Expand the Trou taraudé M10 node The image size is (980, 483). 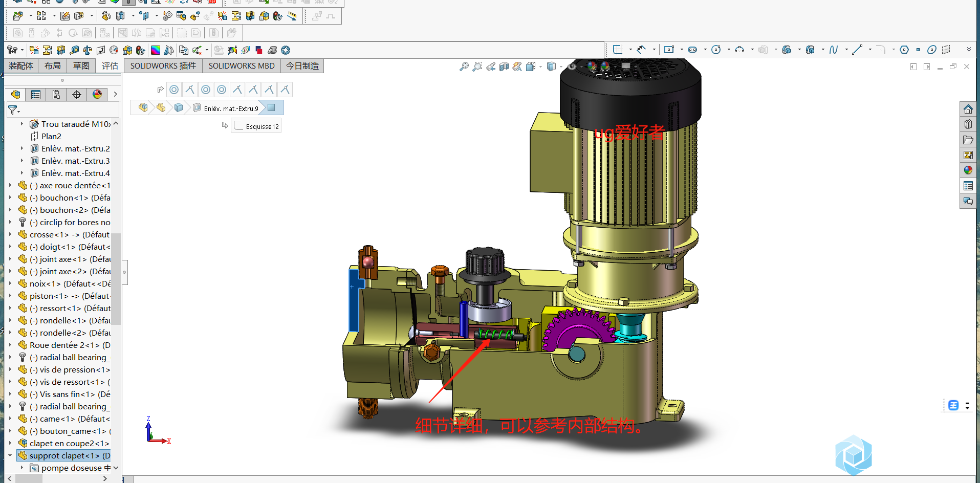pos(21,124)
